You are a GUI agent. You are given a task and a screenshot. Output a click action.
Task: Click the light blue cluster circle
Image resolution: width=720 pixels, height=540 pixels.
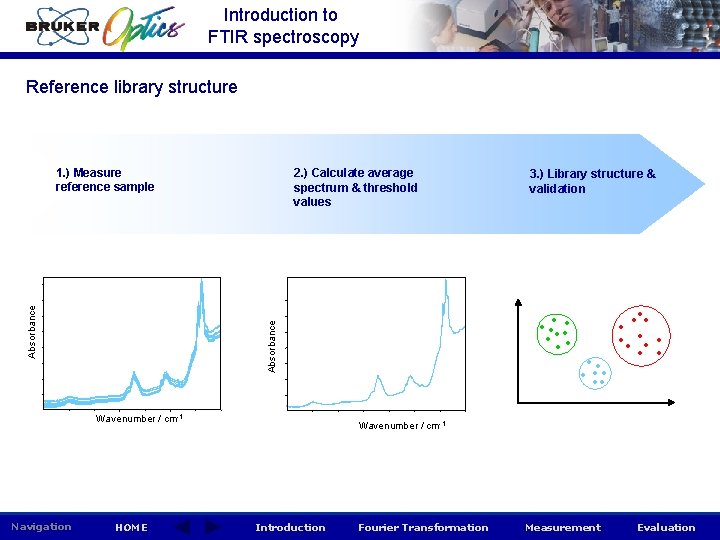(x=595, y=373)
